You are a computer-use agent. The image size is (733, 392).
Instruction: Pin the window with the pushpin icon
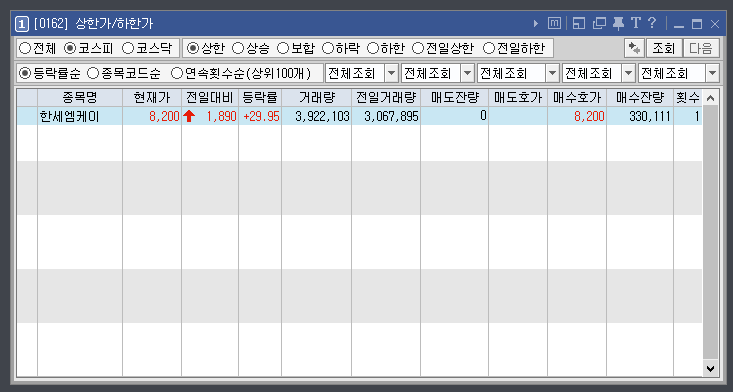pos(618,23)
